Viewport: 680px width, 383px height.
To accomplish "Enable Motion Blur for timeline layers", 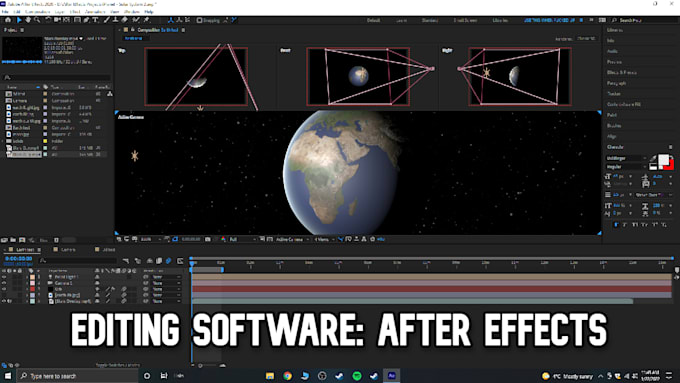I will pyautogui.click(x=168, y=261).
